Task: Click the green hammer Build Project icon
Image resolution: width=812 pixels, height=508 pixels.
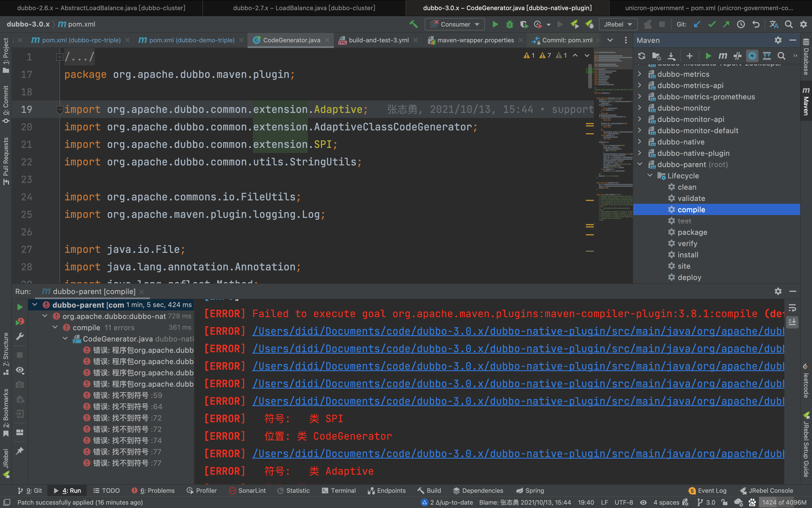Action: coord(413,24)
